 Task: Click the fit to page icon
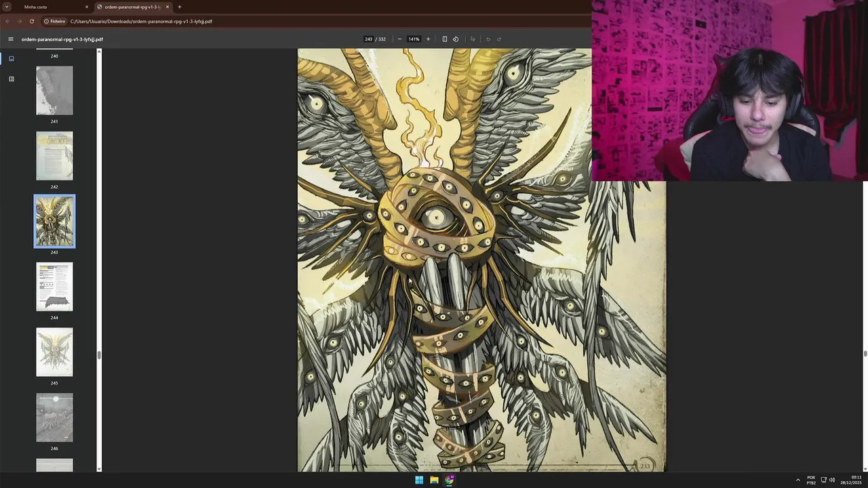point(445,39)
